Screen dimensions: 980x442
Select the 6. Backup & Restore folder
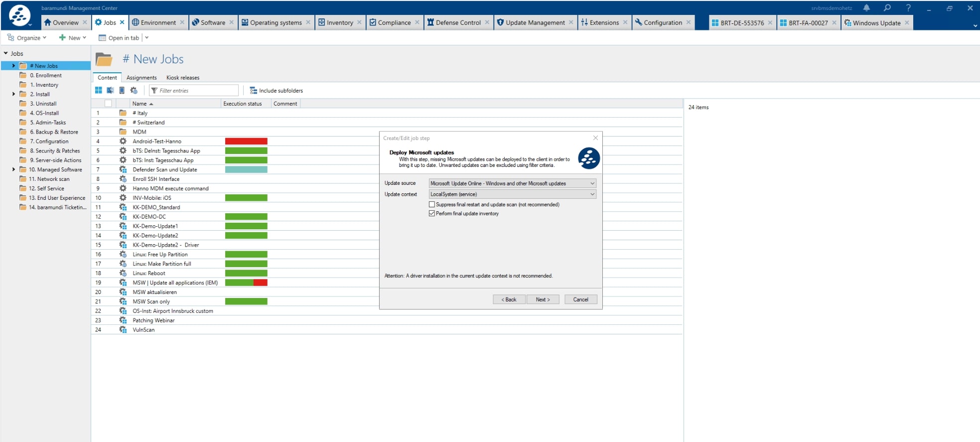54,132
